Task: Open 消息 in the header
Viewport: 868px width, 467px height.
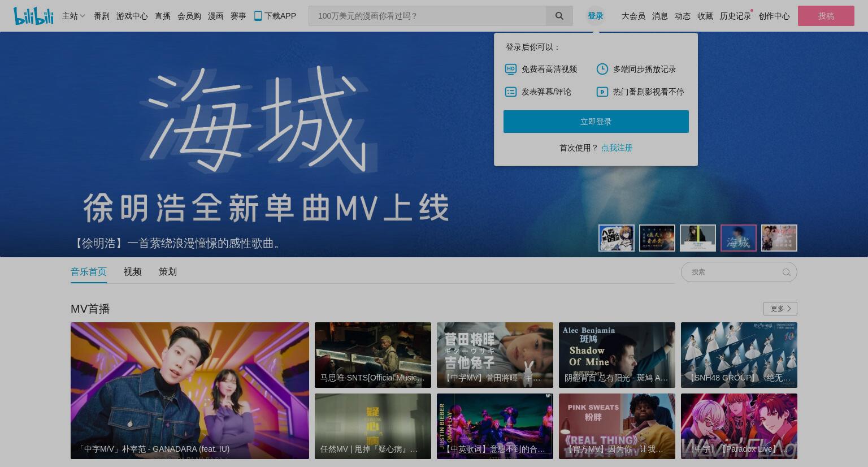Action: pyautogui.click(x=660, y=16)
